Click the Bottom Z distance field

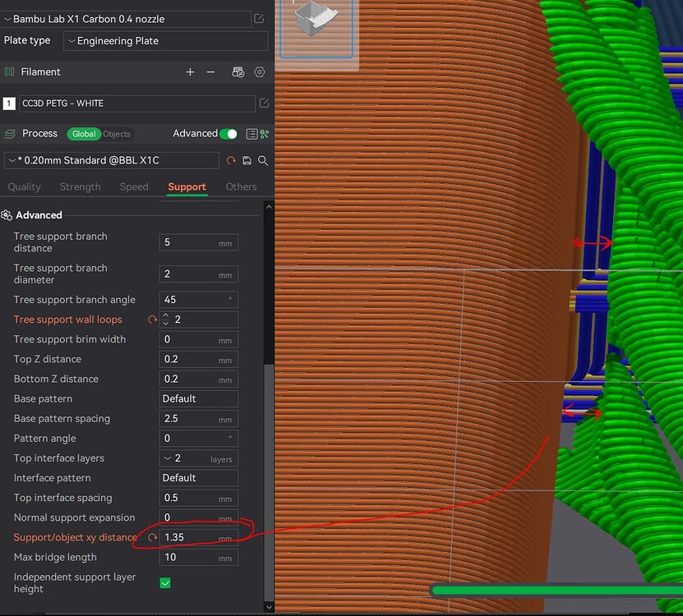point(199,379)
